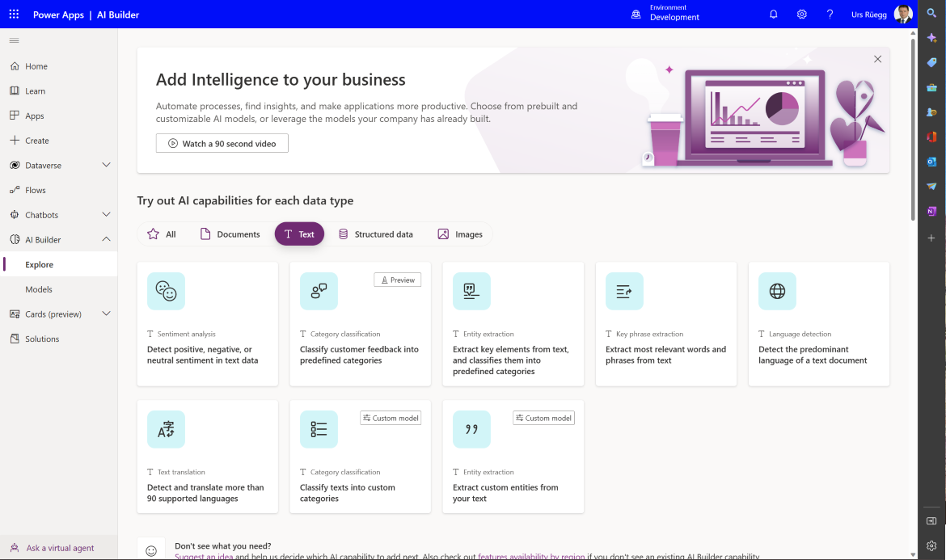Select the Images filter tab

[460, 234]
